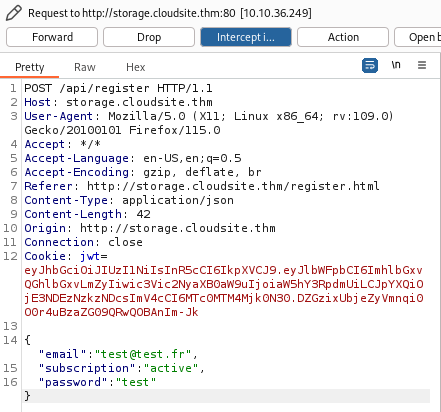Screen dimensions: 441x412
Task: Switch to the Raw tab
Action: pyautogui.click(x=85, y=67)
